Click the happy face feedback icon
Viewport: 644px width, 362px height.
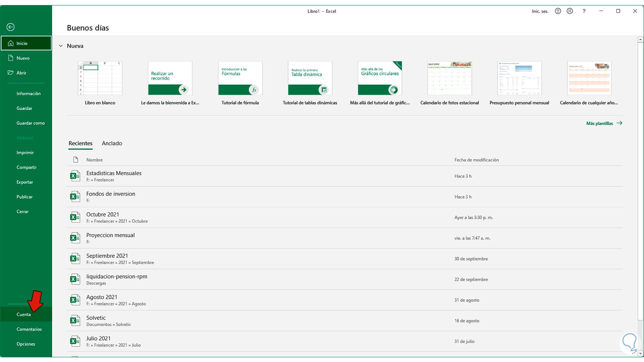point(558,11)
